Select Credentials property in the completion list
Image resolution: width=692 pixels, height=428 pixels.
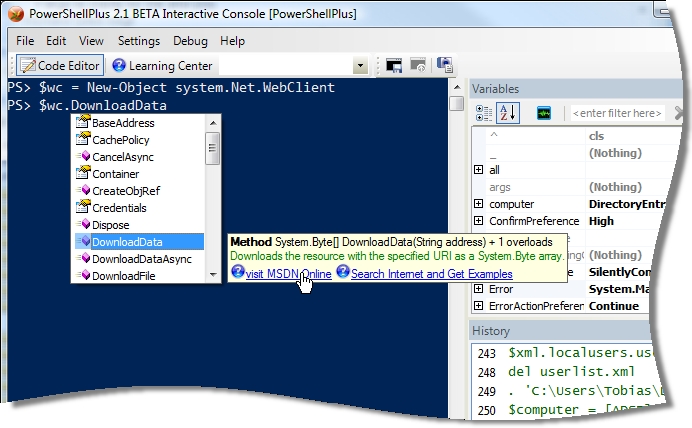click(119, 208)
